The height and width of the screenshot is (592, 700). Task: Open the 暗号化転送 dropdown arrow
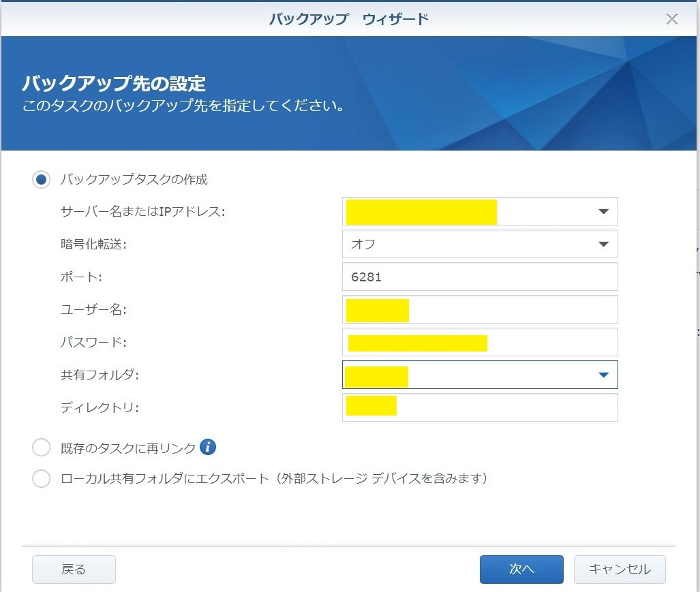[x=603, y=245]
